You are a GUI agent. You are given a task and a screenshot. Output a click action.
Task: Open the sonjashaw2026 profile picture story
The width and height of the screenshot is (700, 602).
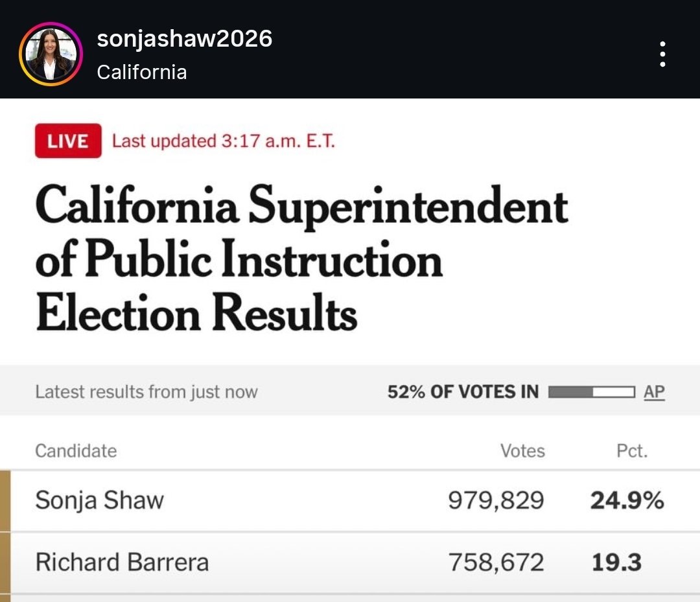[x=51, y=54]
